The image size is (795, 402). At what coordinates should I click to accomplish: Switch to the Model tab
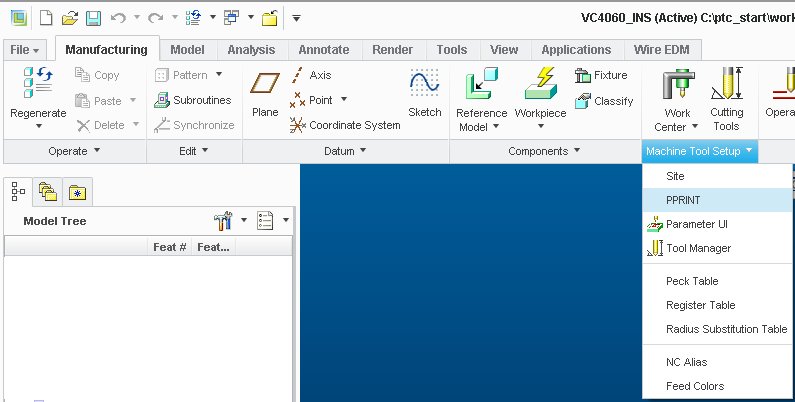(x=187, y=50)
